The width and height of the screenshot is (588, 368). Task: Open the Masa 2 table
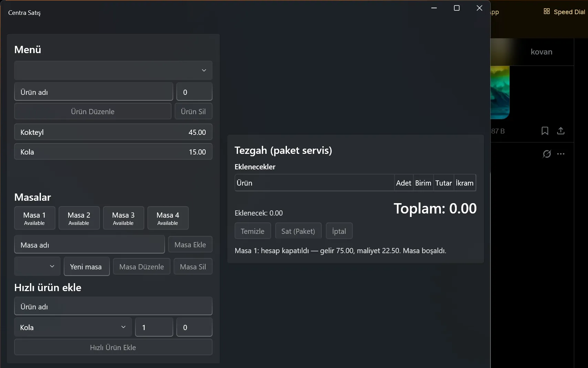79,218
